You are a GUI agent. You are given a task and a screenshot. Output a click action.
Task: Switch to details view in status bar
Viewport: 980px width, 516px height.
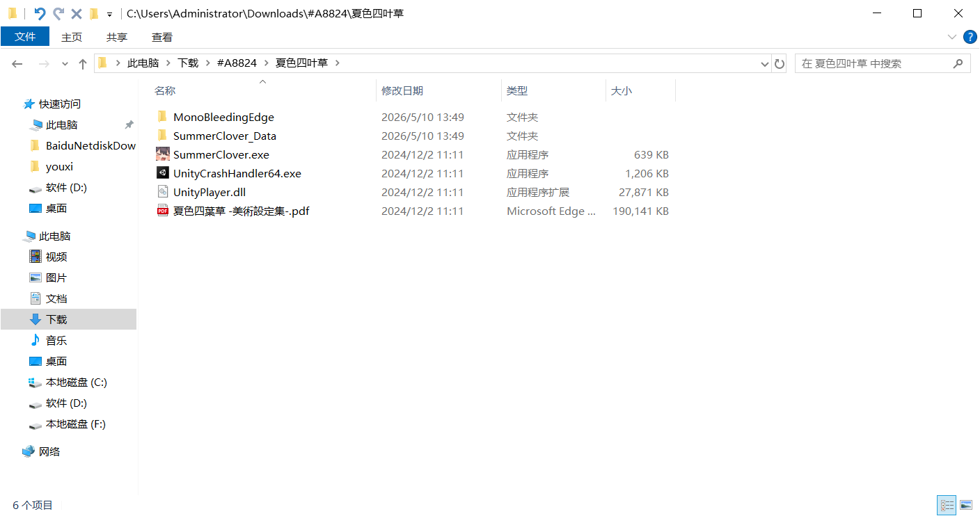pyautogui.click(x=947, y=506)
